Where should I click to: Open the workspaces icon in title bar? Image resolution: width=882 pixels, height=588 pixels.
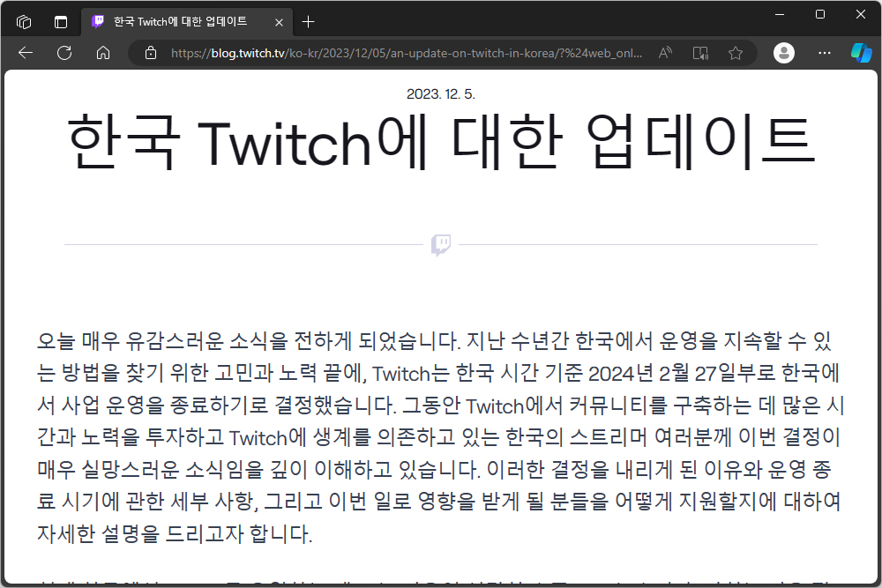click(24, 22)
